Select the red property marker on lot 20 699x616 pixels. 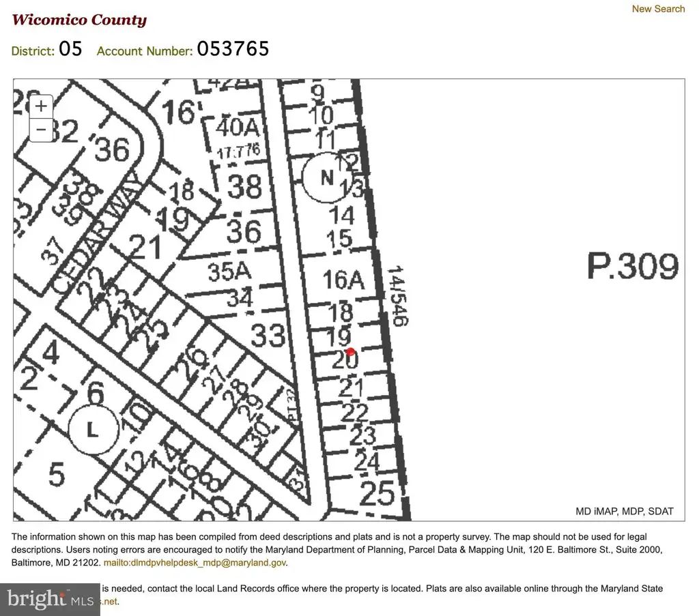[x=350, y=352]
